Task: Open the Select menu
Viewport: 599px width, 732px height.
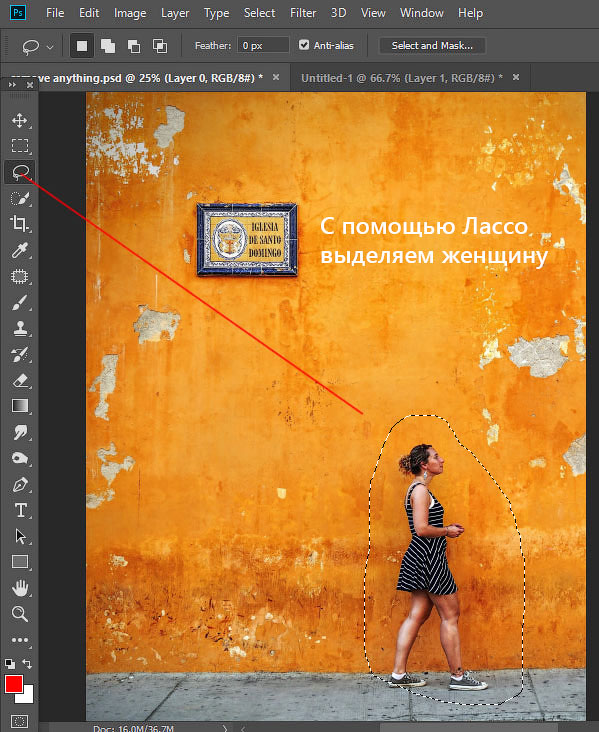Action: point(260,13)
